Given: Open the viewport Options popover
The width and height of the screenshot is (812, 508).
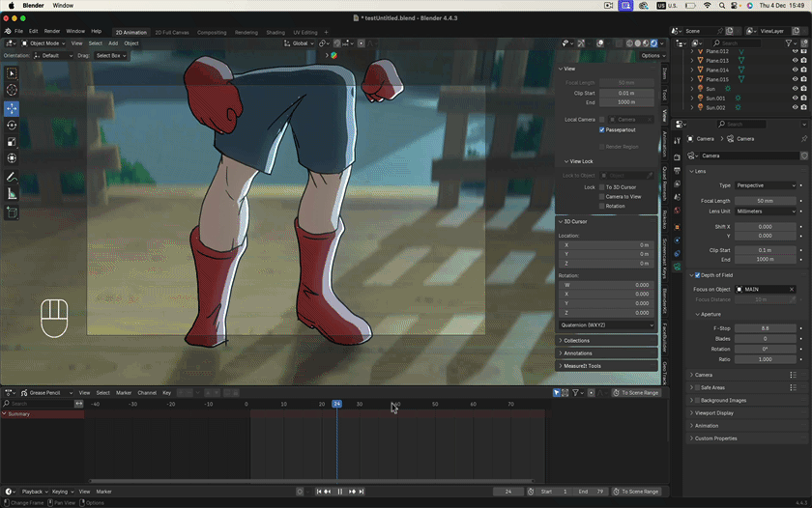Looking at the screenshot, I should tap(652, 55).
